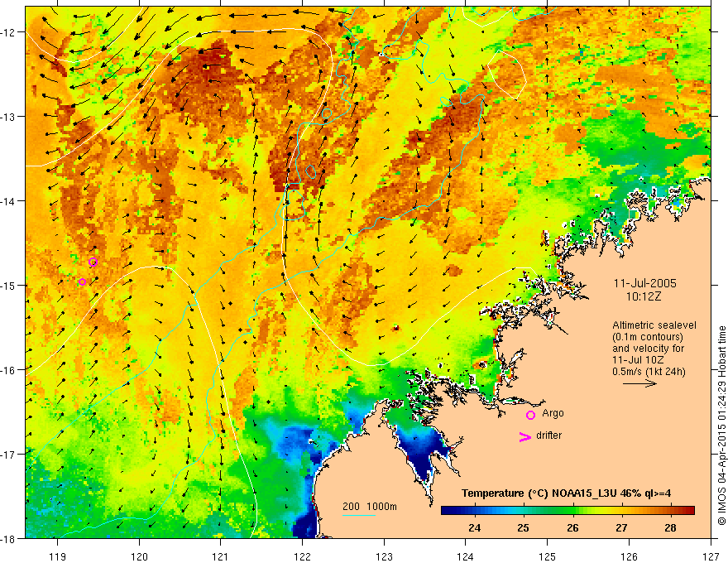Click the 'Argo' legend label
728x563 pixels.
click(x=553, y=413)
